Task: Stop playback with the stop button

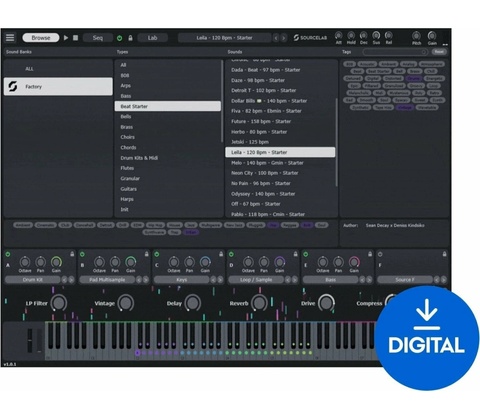Action: [x=76, y=38]
